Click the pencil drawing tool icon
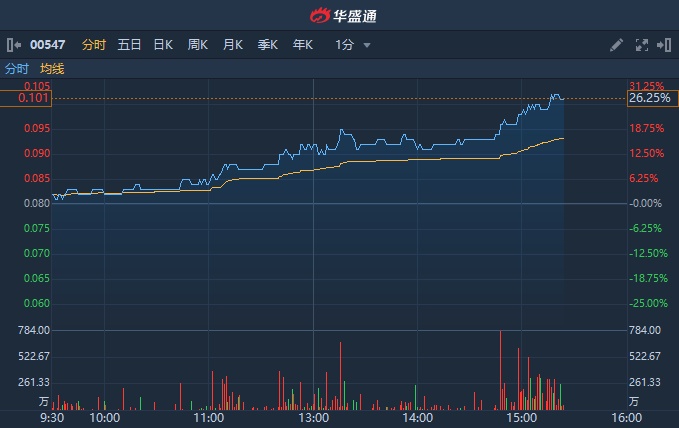This screenshot has width=679, height=428. click(616, 45)
